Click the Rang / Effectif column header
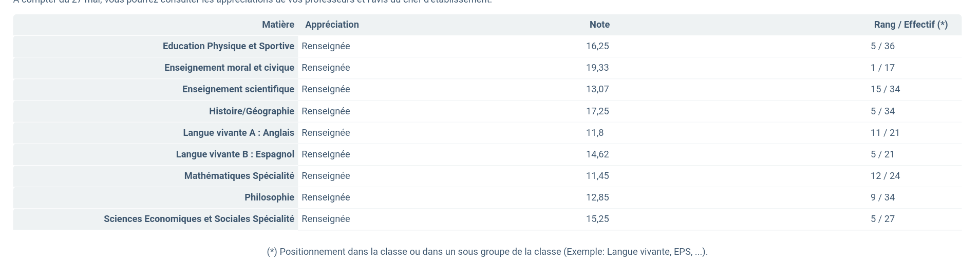This screenshot has height=262, width=980. 911,25
